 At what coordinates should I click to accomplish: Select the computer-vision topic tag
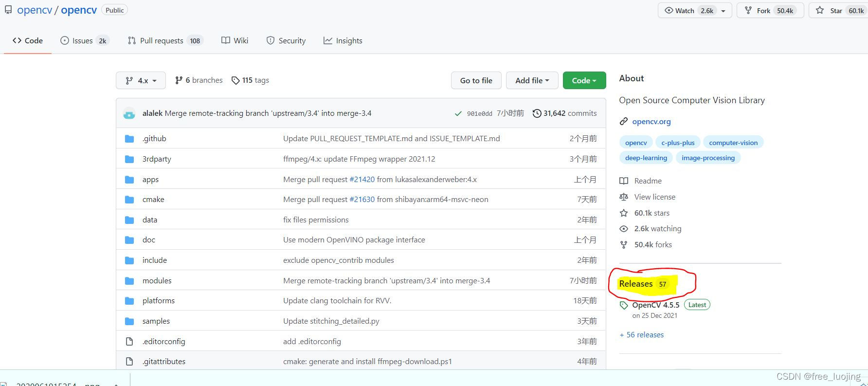[x=733, y=143]
